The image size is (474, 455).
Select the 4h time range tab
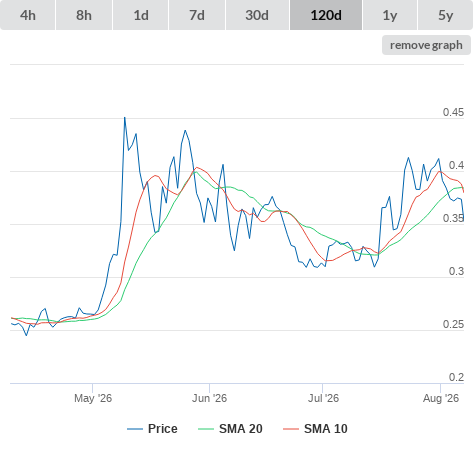(28, 15)
